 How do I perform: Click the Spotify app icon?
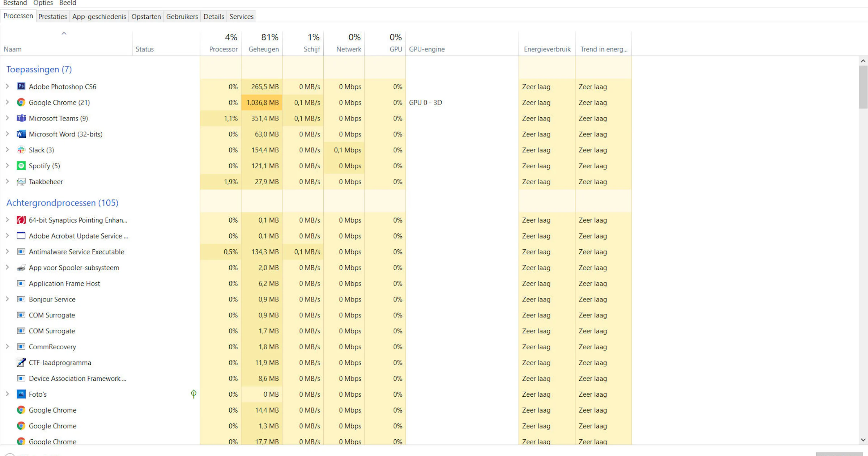(x=21, y=166)
